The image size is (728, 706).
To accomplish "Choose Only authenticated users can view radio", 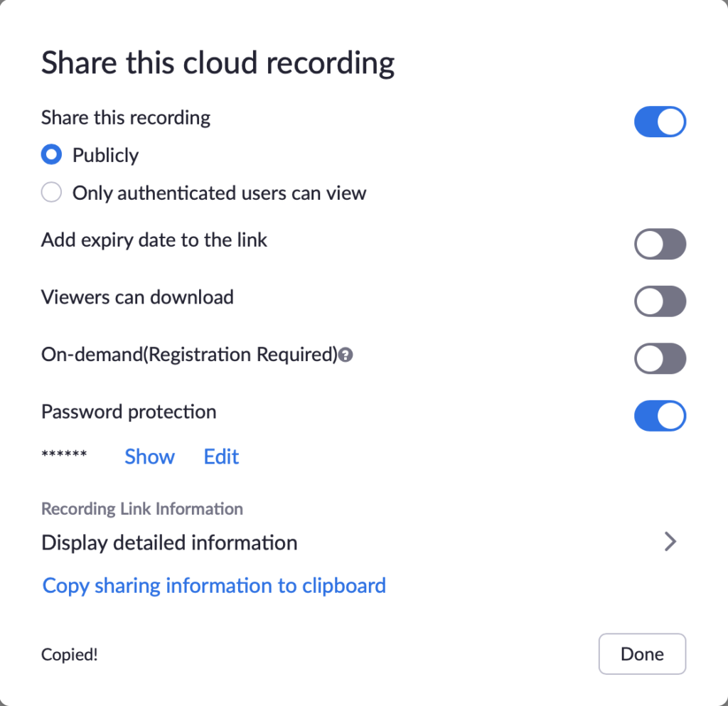I will 51,192.
